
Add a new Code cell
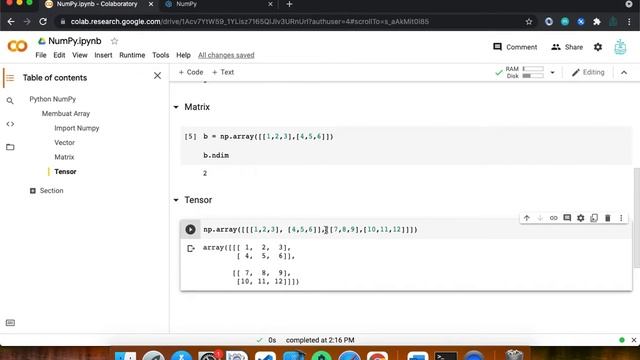[x=191, y=72]
